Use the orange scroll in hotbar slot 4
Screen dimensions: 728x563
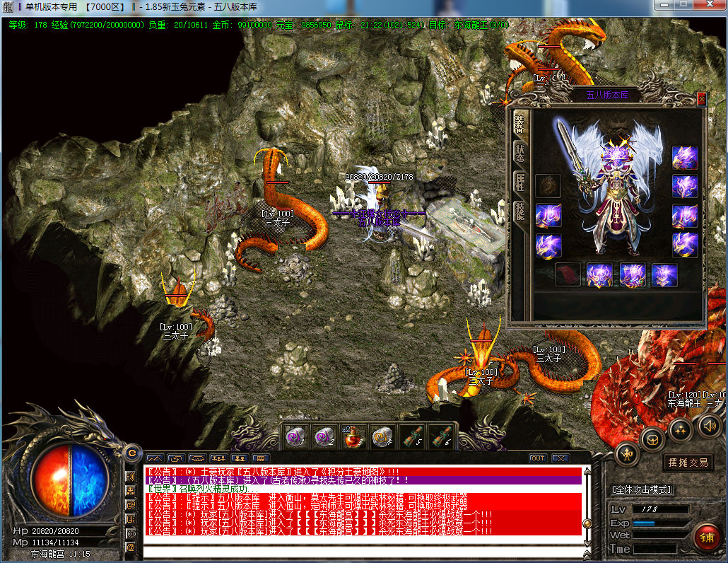coord(382,436)
